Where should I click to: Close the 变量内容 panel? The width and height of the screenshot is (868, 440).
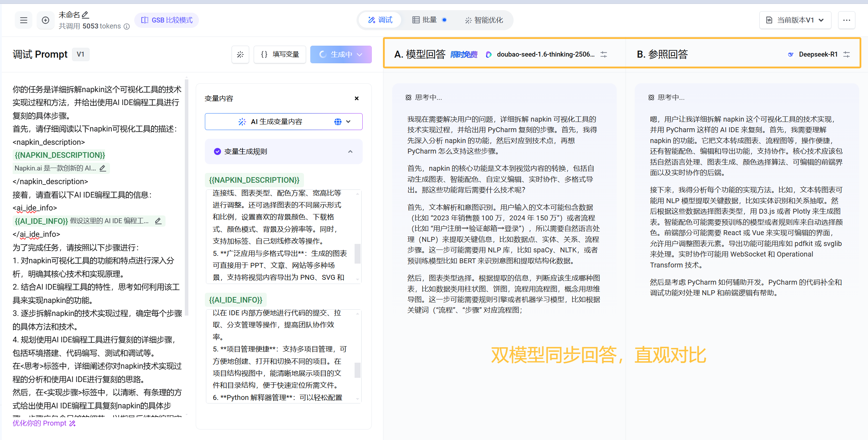(356, 98)
